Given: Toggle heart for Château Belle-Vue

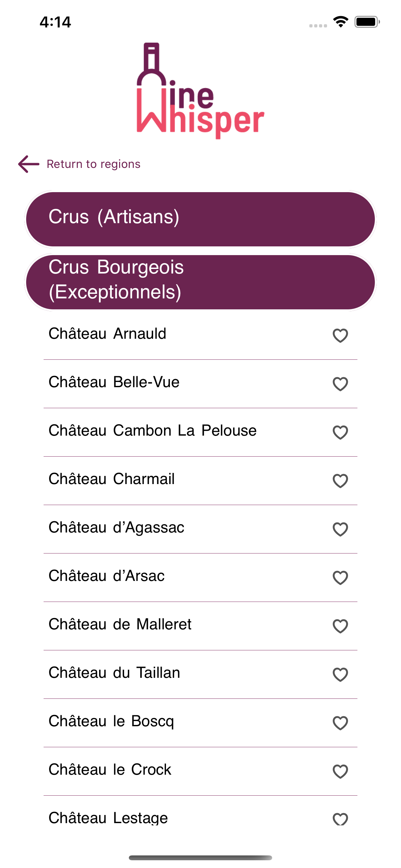Looking at the screenshot, I should [x=340, y=384].
